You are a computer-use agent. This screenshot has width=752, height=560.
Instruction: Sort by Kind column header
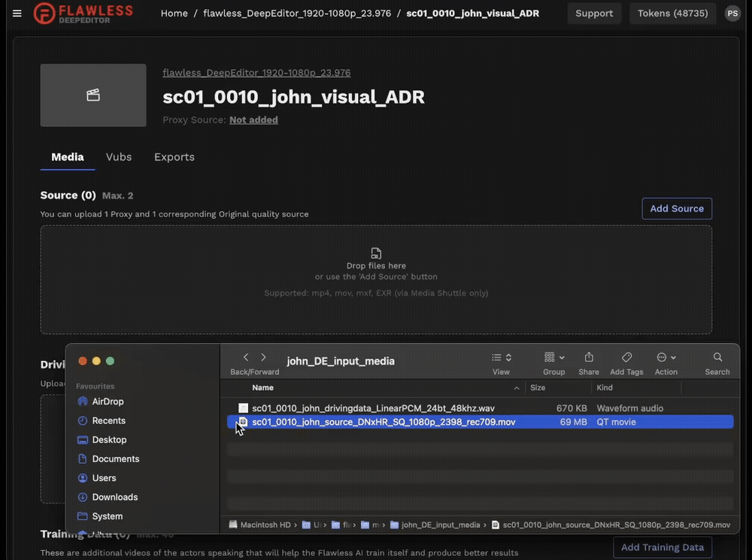point(605,388)
